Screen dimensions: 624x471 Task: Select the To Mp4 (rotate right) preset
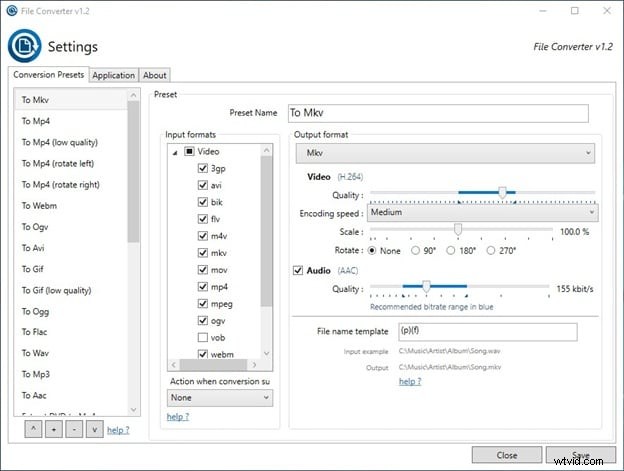click(x=71, y=185)
